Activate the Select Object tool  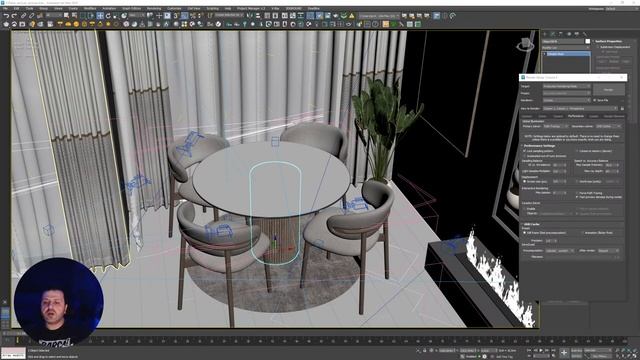(x=66, y=16)
